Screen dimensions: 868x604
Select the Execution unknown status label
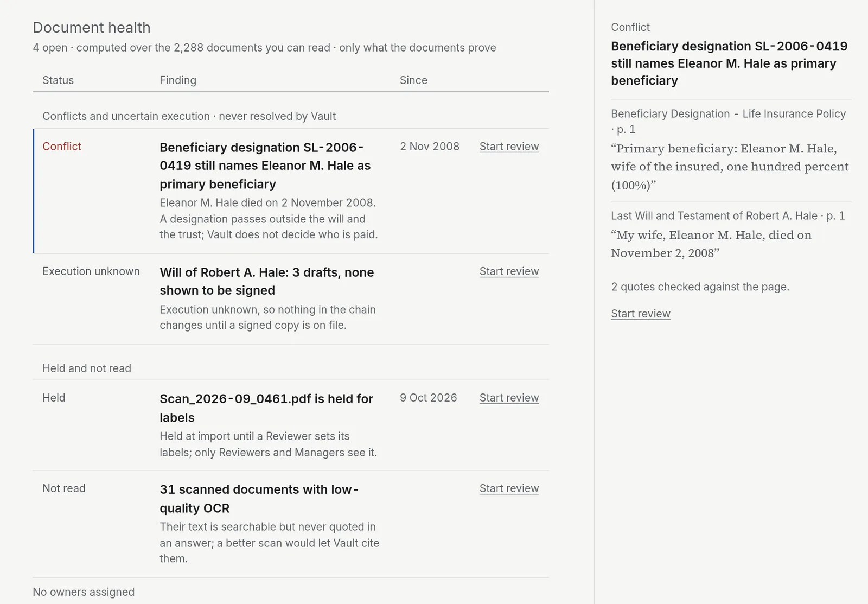(91, 271)
